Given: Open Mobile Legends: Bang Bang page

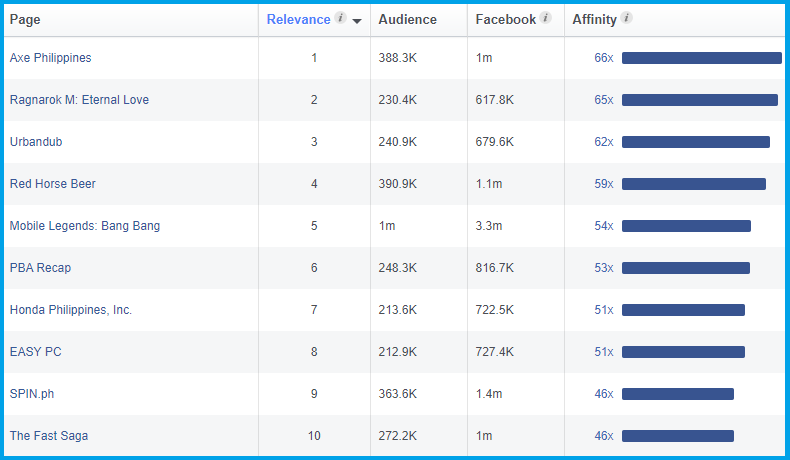Looking at the screenshot, I should (x=85, y=226).
